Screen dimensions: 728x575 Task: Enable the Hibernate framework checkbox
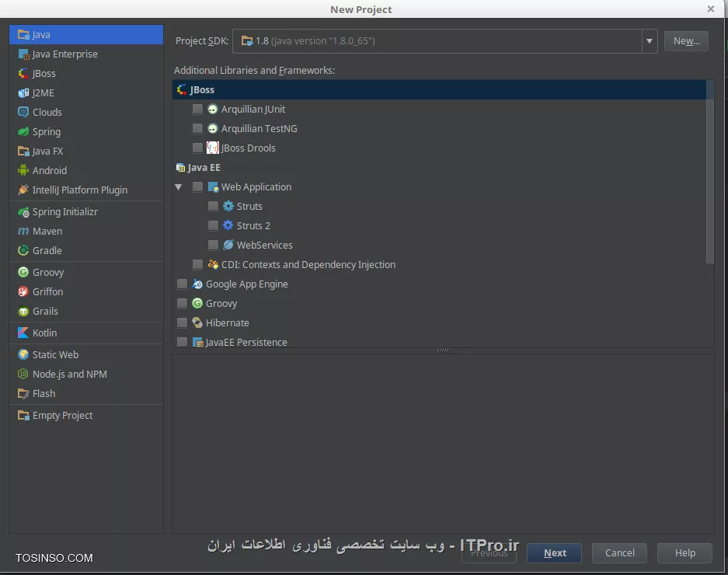pyautogui.click(x=182, y=322)
